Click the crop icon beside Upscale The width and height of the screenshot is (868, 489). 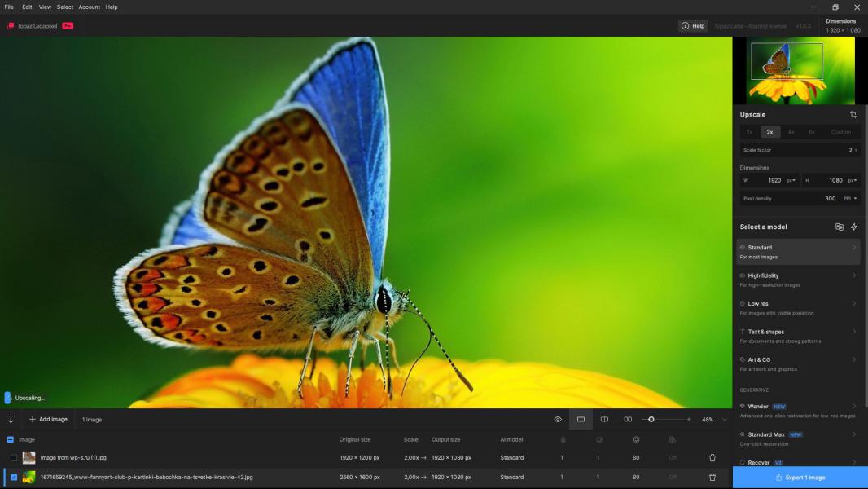coord(853,115)
